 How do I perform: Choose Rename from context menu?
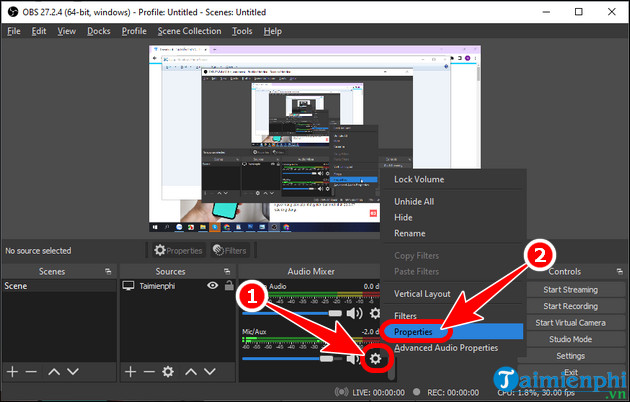[x=409, y=233]
